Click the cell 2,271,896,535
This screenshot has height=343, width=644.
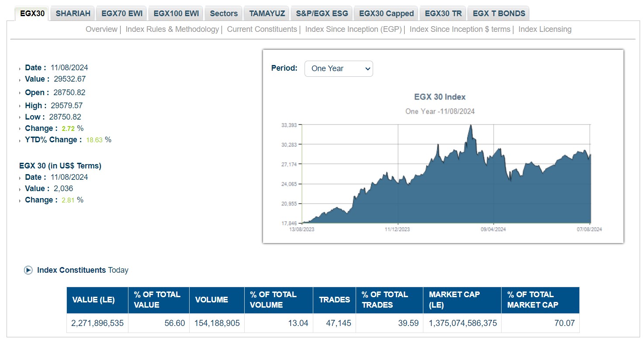click(x=97, y=323)
